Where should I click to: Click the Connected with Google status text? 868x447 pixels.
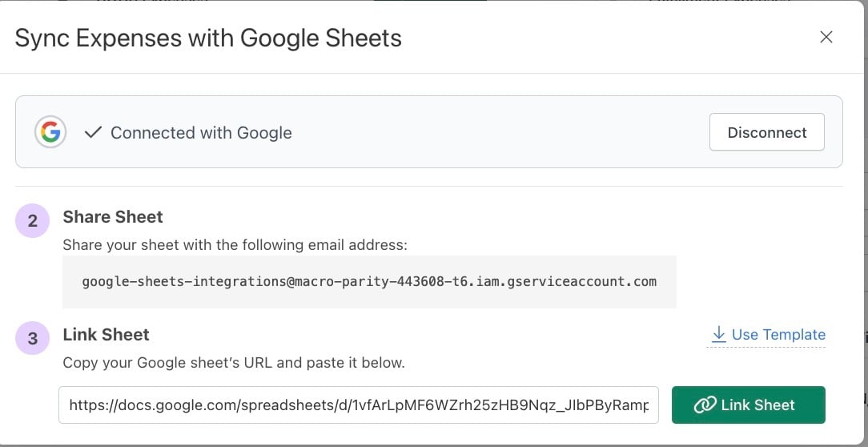coord(201,133)
